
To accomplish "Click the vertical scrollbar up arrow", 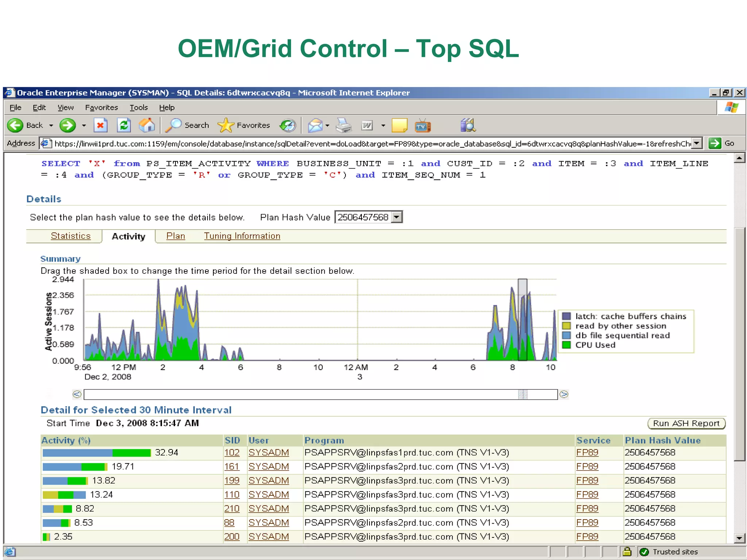I will pyautogui.click(x=739, y=158).
